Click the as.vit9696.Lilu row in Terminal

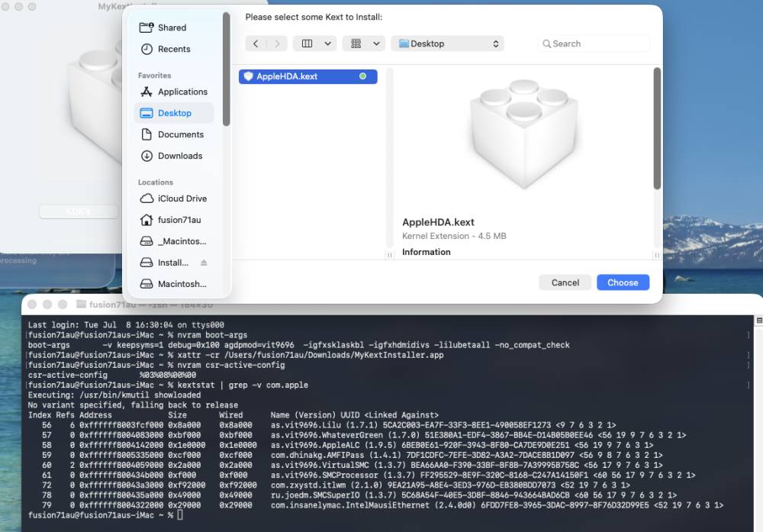coord(322,425)
